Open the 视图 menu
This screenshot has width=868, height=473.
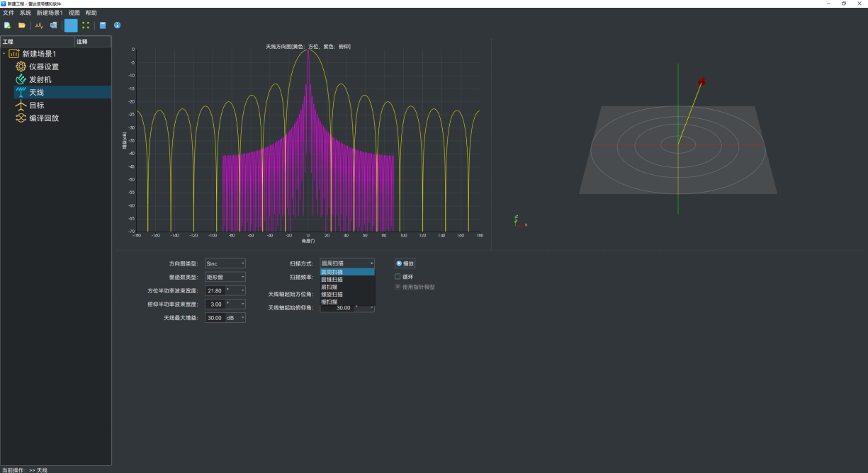[x=74, y=13]
